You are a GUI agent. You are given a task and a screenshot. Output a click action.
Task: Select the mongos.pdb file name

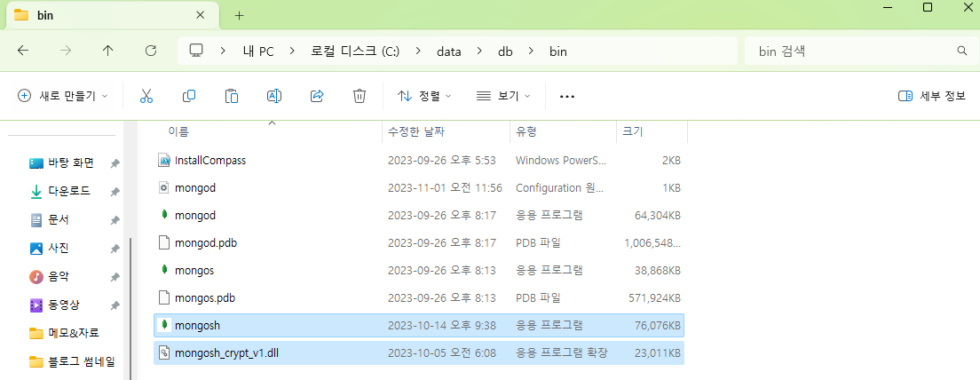[x=205, y=297]
